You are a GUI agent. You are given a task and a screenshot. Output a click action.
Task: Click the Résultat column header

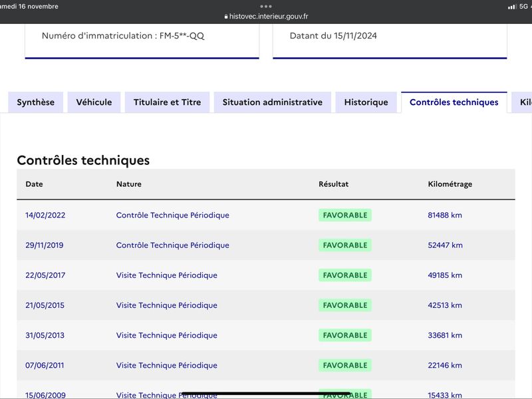pyautogui.click(x=334, y=184)
